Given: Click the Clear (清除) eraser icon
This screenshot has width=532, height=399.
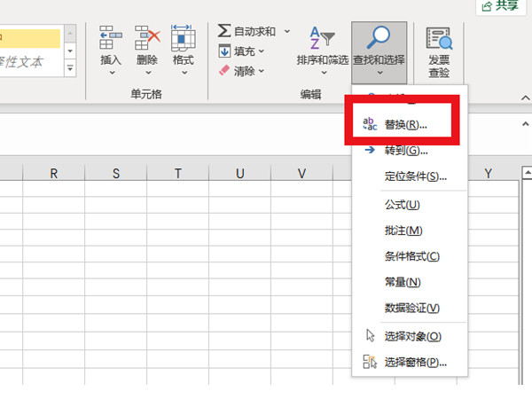Looking at the screenshot, I should tap(224, 72).
